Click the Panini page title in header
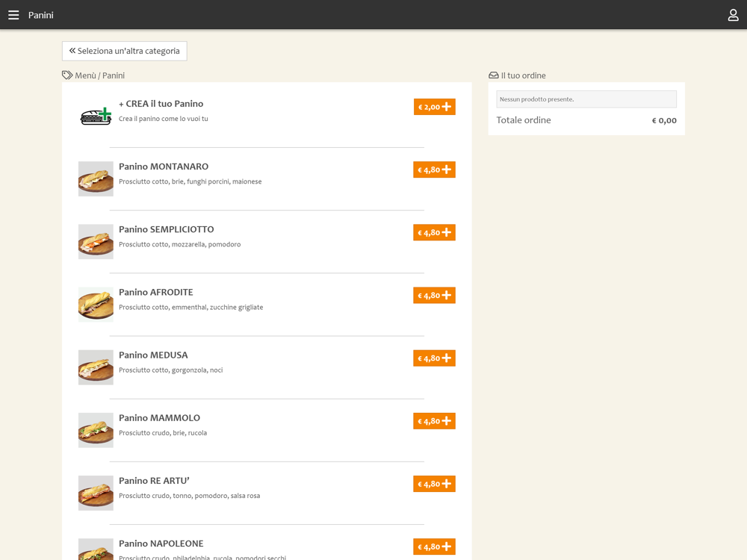Image resolution: width=747 pixels, height=560 pixels. click(41, 15)
